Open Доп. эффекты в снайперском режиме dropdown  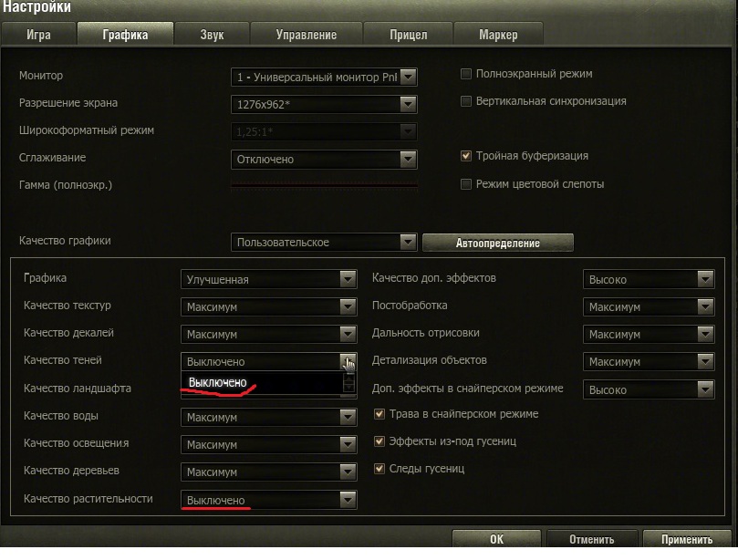coord(649,389)
